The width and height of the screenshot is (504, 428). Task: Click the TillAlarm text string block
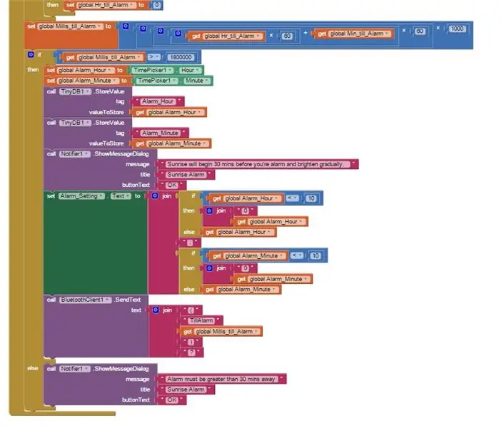pyautogui.click(x=201, y=321)
